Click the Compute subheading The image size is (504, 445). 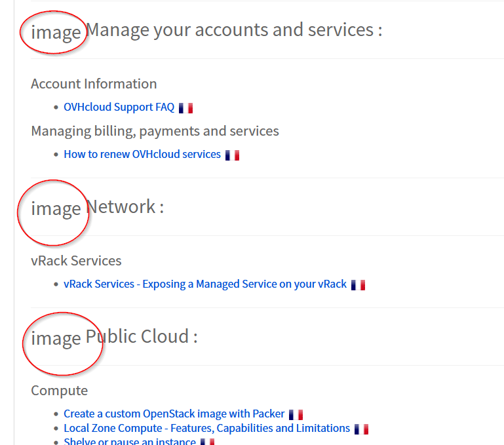pos(59,391)
